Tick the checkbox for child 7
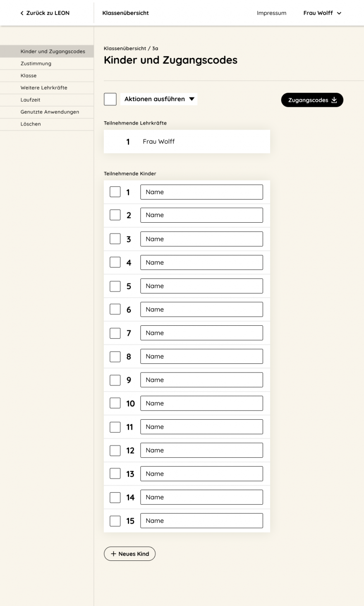Image resolution: width=364 pixels, height=606 pixels. [x=115, y=333]
